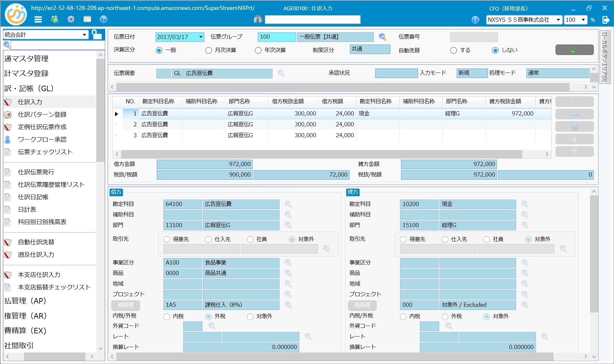Open settings via the gear icon
This screenshot has width=614, height=364.
coord(71,20)
